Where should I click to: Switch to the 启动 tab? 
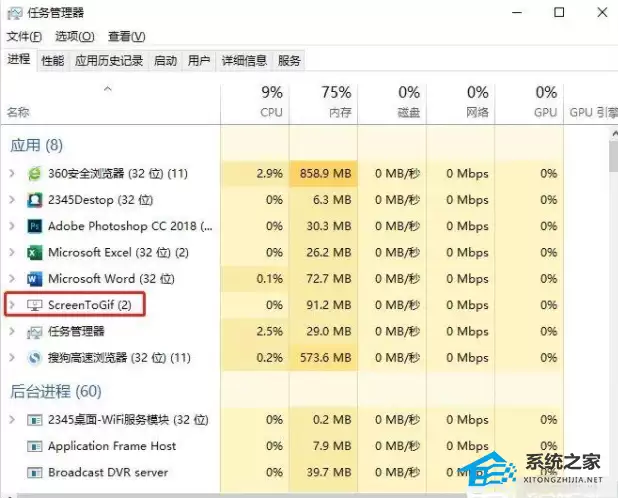tap(165, 61)
